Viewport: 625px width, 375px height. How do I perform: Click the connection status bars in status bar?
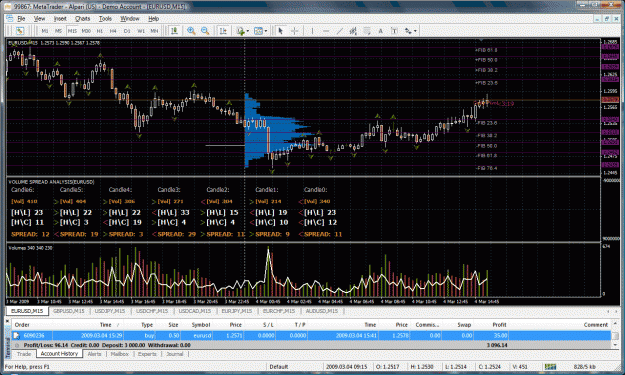[550, 367]
